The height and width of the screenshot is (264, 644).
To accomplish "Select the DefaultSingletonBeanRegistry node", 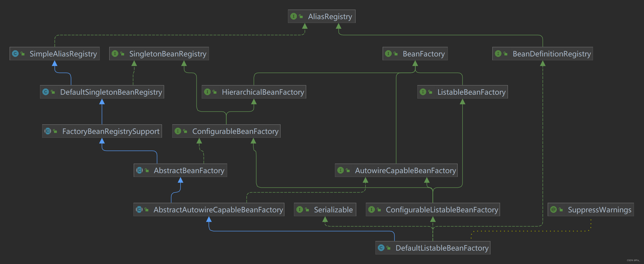I will click(x=111, y=92).
